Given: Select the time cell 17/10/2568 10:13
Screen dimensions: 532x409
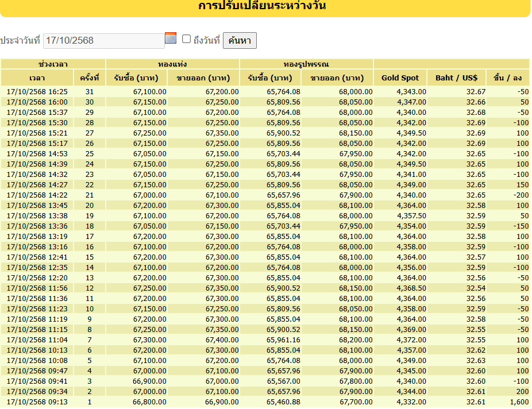Looking at the screenshot, I should (37, 350).
